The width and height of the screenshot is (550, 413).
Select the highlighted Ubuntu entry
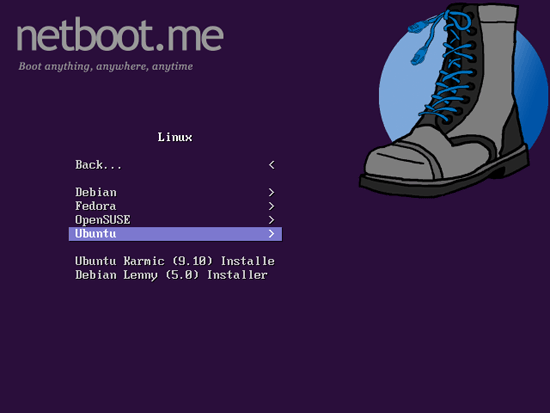point(175,234)
